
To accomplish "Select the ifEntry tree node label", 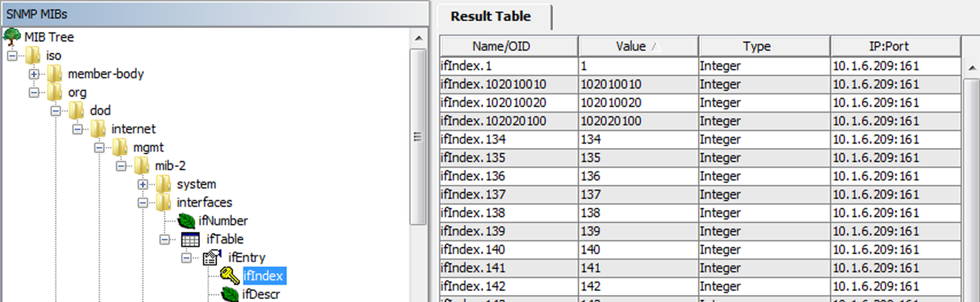I will click(247, 257).
